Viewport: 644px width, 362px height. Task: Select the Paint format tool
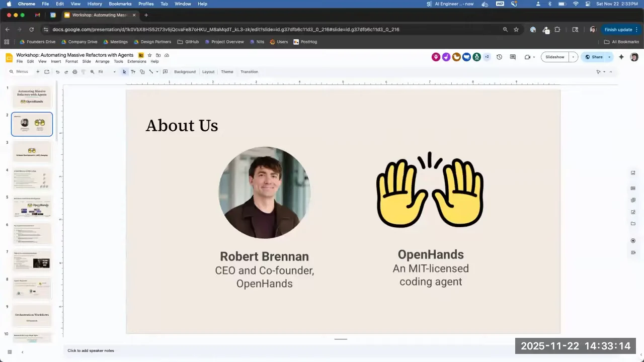pyautogui.click(x=83, y=72)
